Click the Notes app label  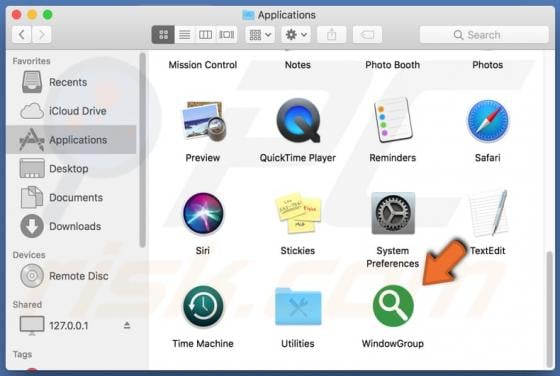298,65
